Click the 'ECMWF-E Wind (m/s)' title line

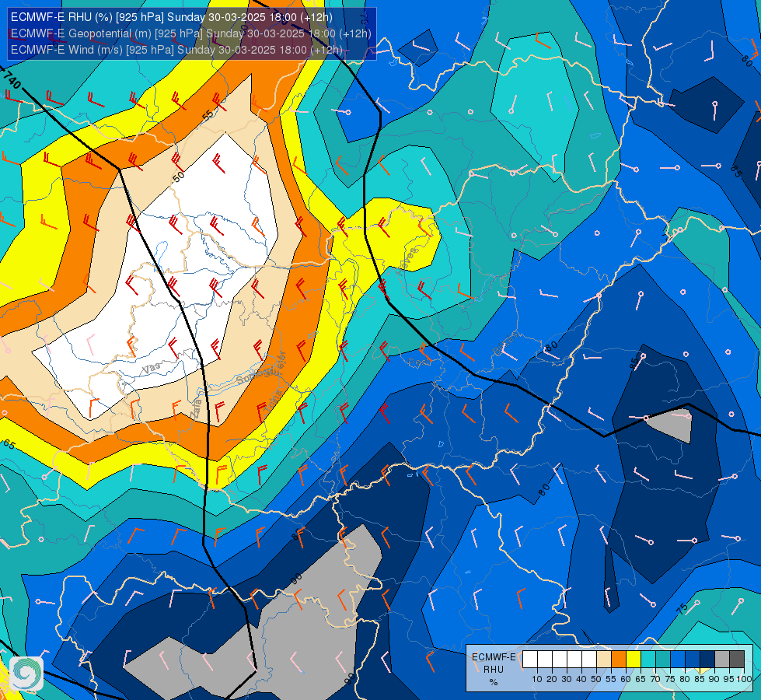coord(176,50)
